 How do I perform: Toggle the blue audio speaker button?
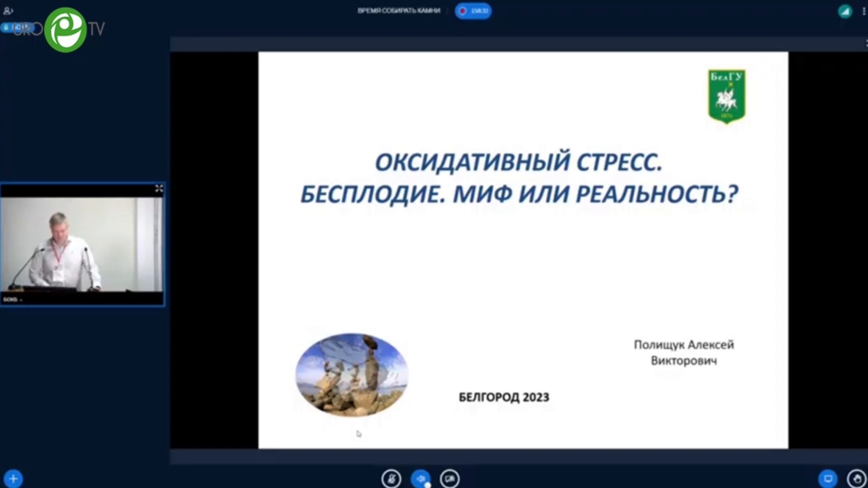pyautogui.click(x=420, y=479)
